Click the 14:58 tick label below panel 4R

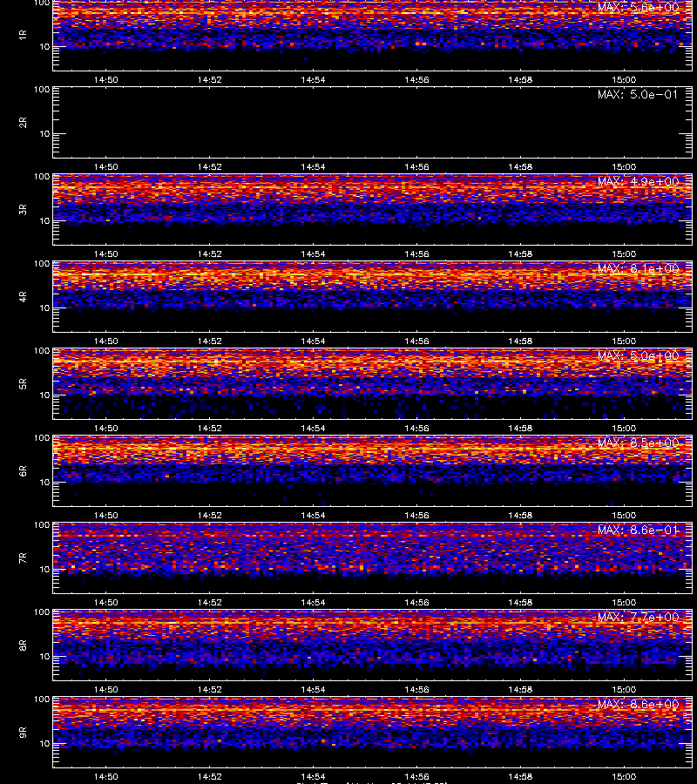click(x=520, y=341)
